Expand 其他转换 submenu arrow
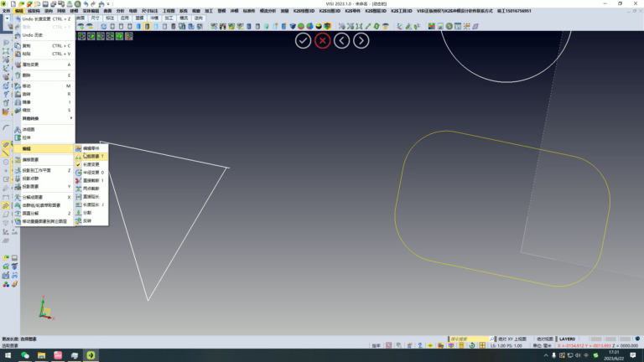Viewport: 644px width, 362px height. click(x=71, y=118)
